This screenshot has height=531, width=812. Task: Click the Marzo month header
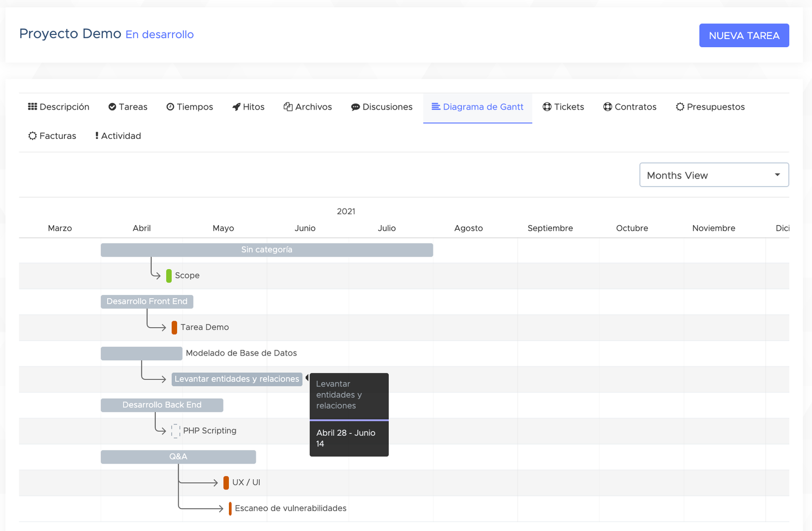[60, 228]
